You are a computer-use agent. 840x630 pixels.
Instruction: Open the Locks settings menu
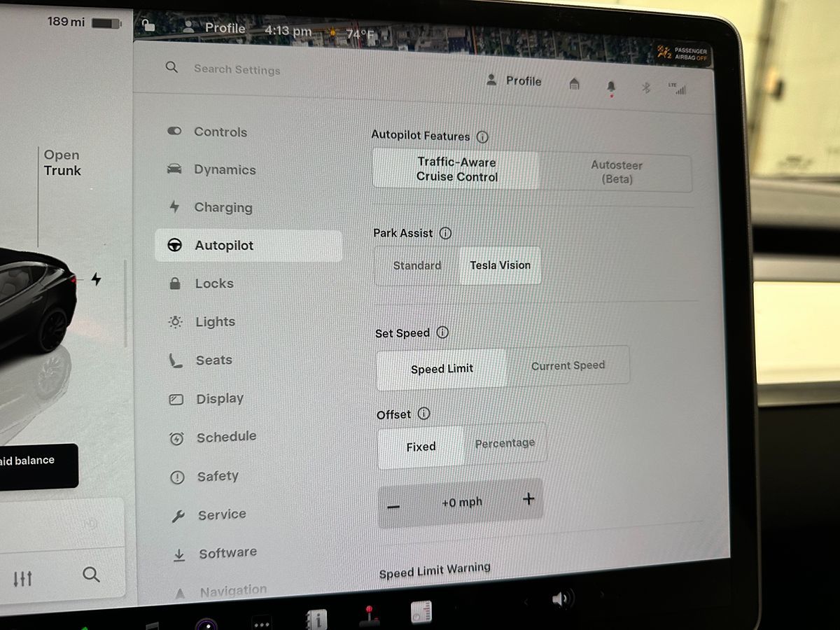coord(202,283)
